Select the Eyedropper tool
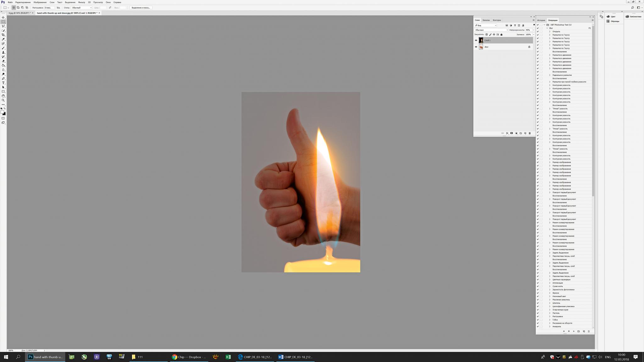Image resolution: width=644 pixels, height=362 pixels. pos(3,39)
